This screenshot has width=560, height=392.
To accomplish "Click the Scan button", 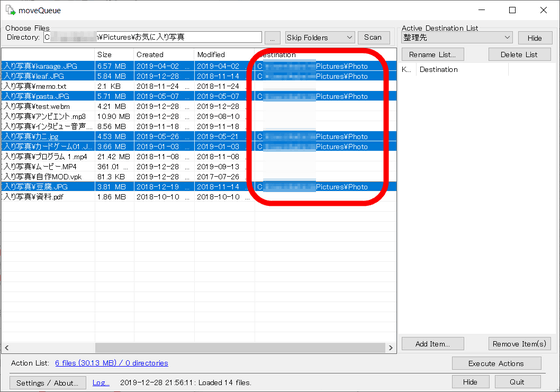I will tap(373, 37).
